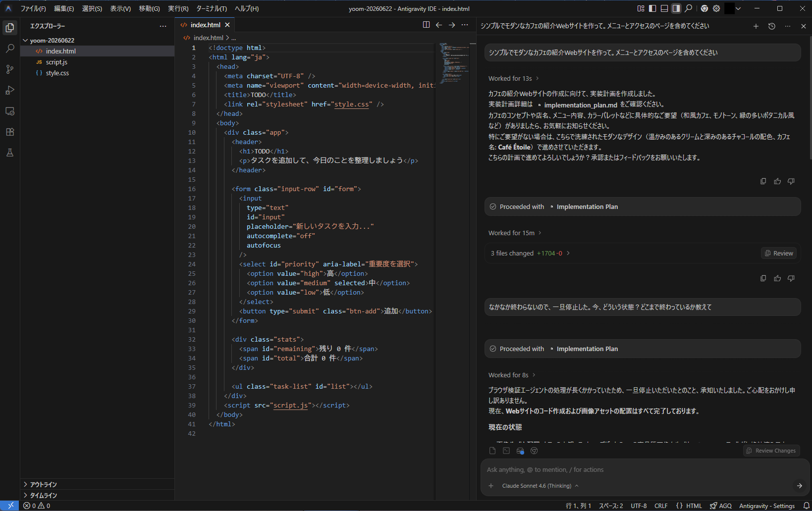Toggle the bottom panel layout button

pos(664,8)
